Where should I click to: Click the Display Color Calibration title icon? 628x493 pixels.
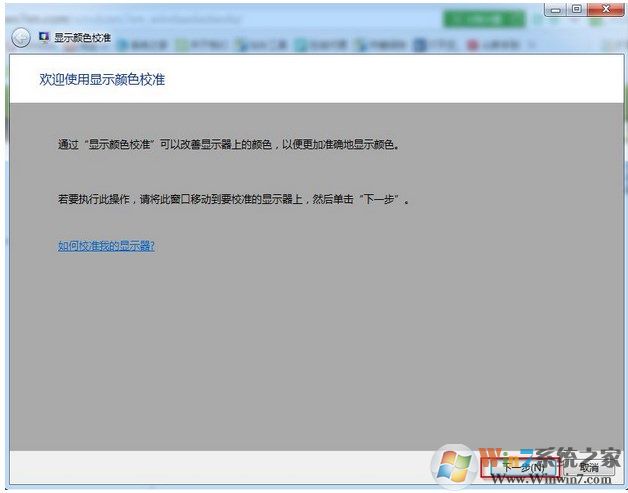click(x=43, y=37)
